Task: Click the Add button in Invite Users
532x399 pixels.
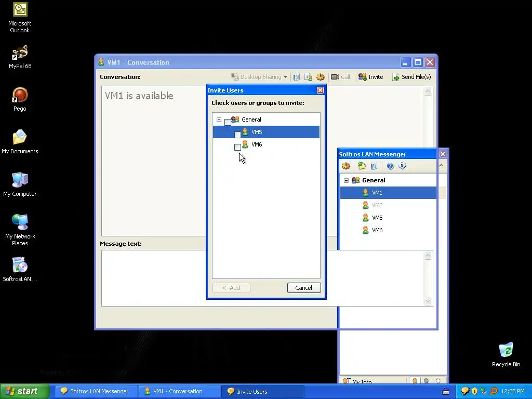Action: tap(231, 288)
